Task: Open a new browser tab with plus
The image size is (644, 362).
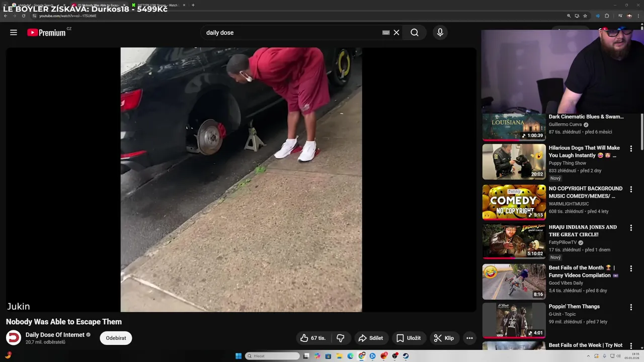Action: (193, 5)
